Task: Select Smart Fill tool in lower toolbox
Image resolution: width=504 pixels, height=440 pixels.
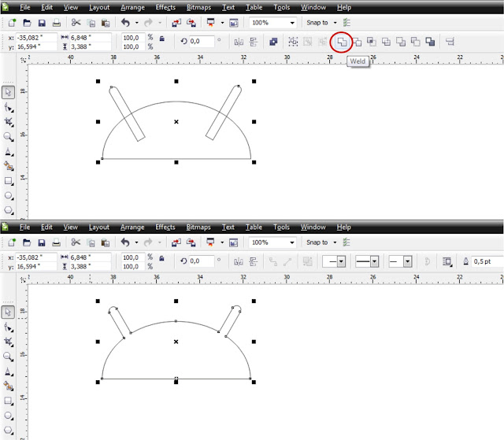Action: tap(9, 386)
